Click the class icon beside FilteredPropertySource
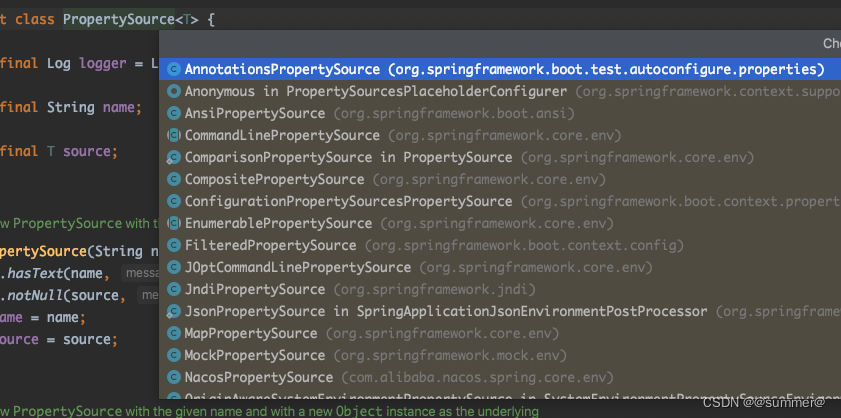This screenshot has width=841, height=418. 173,245
